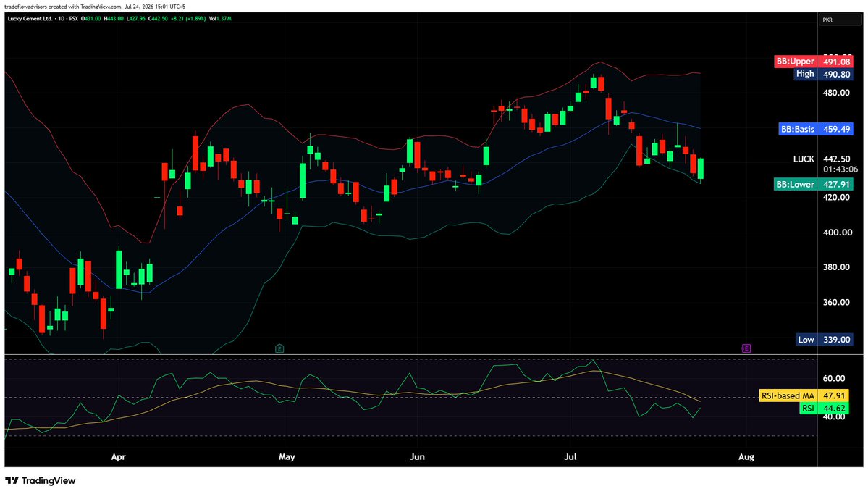Click the High 490.80 price label
This screenshot has width=868, height=494.
coord(823,74)
